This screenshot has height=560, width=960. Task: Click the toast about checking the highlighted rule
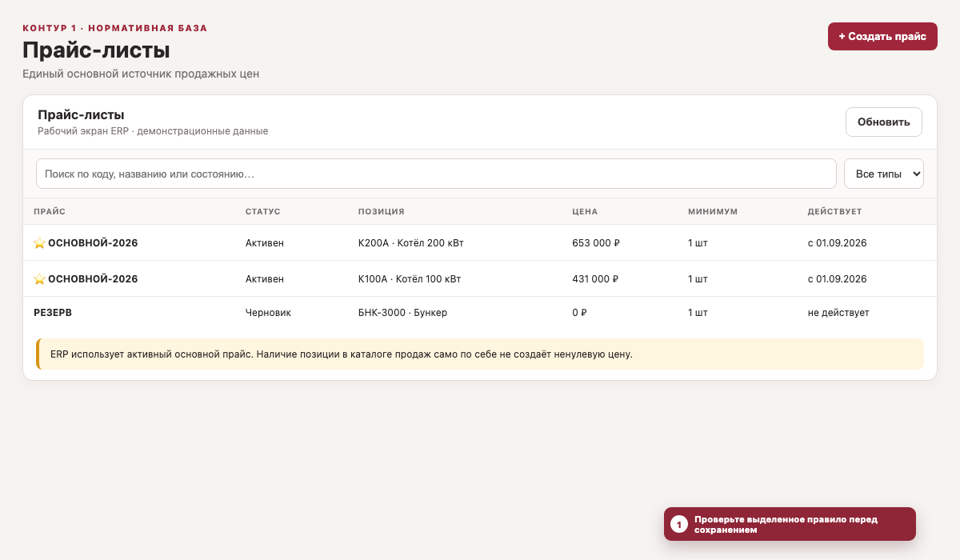(790, 524)
